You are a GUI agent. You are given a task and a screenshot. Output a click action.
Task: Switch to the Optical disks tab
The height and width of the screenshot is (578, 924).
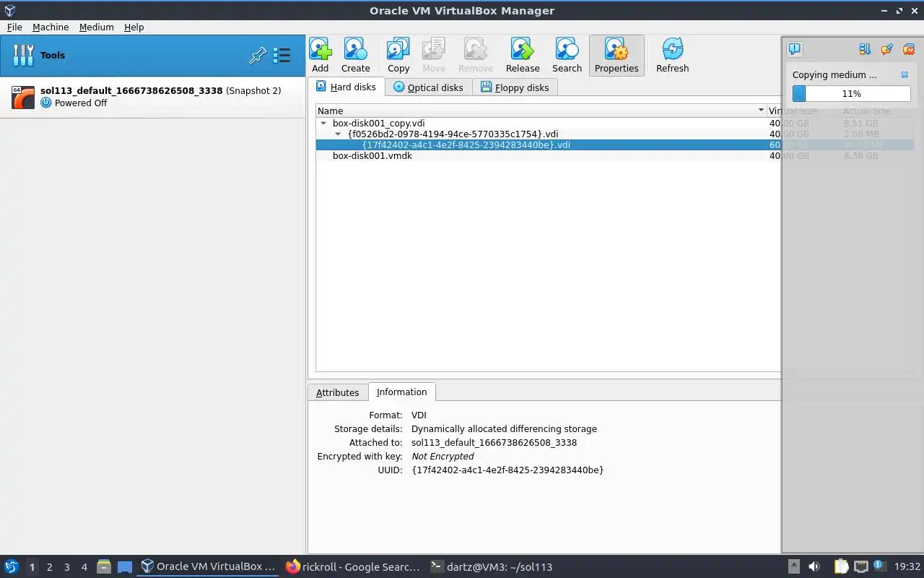coord(429,87)
